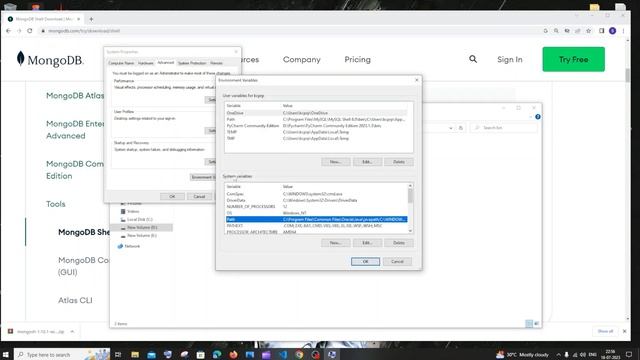Select the user TEMP variable row

(316, 132)
